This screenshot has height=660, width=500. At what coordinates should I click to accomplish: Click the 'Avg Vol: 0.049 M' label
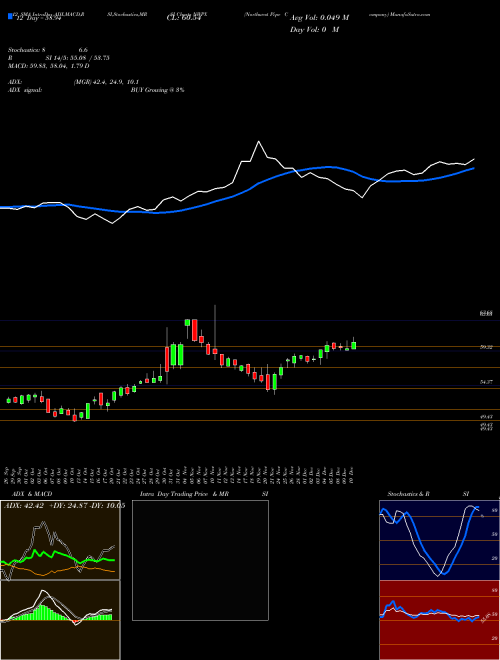tap(319, 18)
